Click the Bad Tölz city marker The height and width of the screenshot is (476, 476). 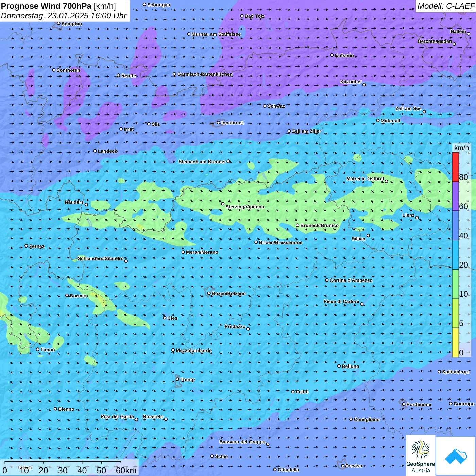[242, 16]
